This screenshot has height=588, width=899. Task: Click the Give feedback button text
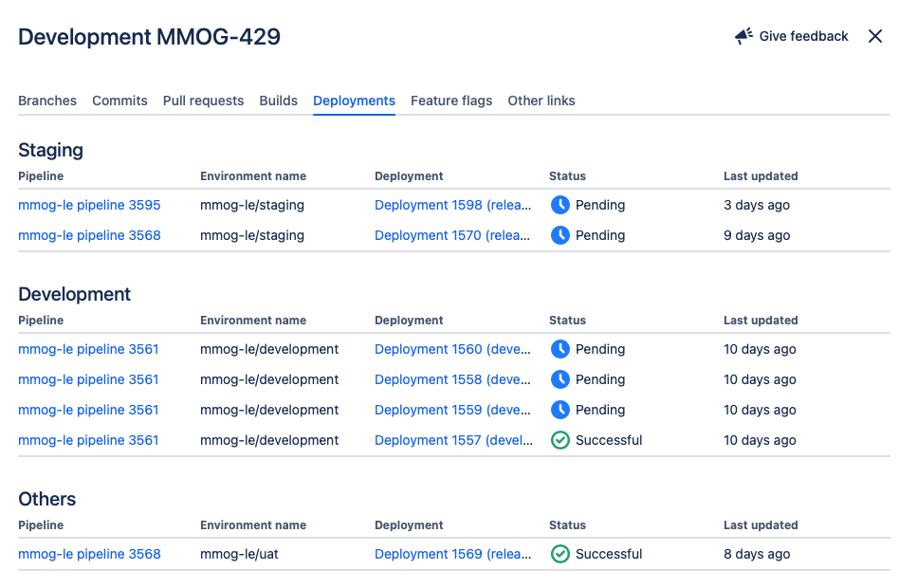[803, 36]
